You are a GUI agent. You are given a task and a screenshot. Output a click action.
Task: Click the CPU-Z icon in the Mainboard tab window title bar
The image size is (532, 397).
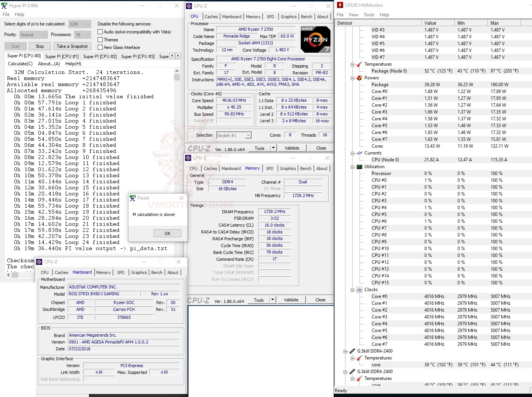coord(39,262)
